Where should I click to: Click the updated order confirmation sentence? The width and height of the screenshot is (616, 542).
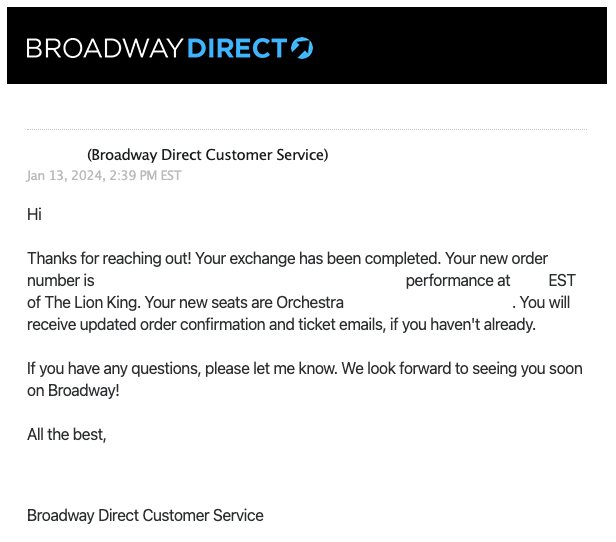[281, 324]
